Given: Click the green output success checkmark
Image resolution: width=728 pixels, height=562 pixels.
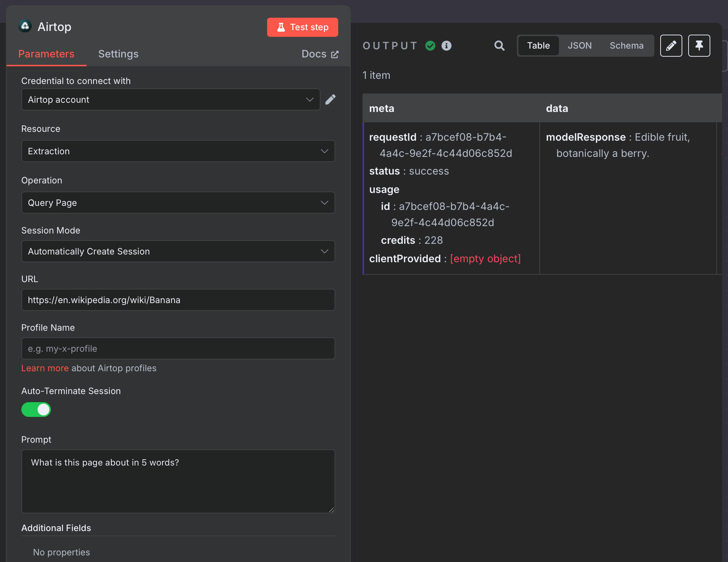Looking at the screenshot, I should (430, 46).
